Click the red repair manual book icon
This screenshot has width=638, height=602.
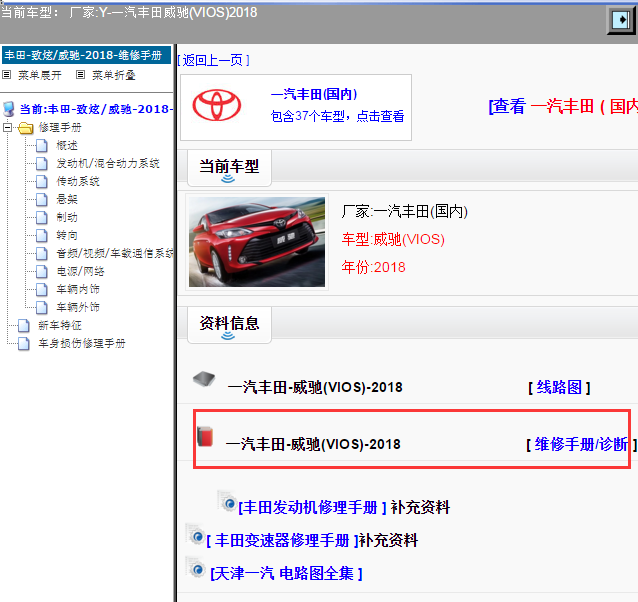click(205, 436)
